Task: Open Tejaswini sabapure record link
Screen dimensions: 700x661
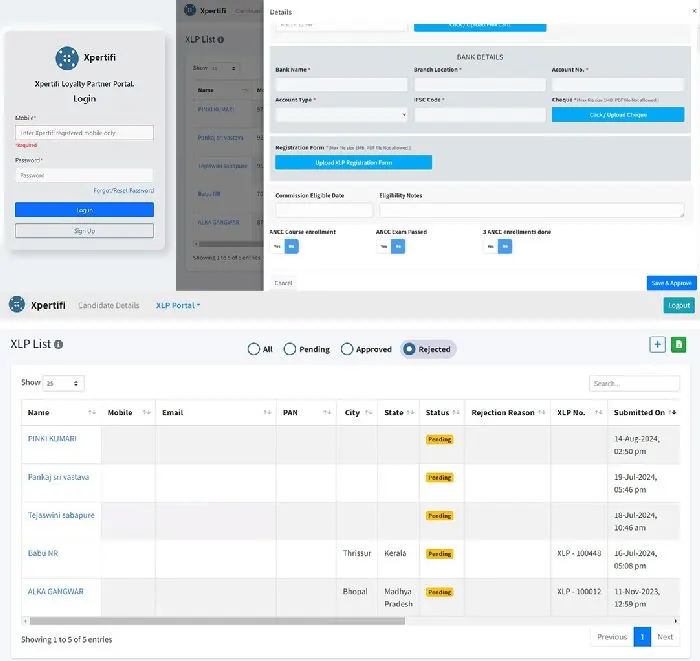Action: pyautogui.click(x=61, y=515)
